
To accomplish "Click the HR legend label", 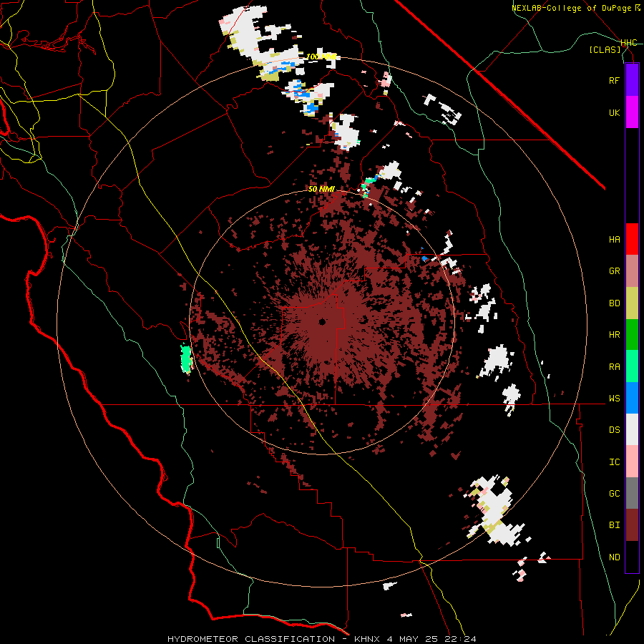I will pyautogui.click(x=614, y=335).
